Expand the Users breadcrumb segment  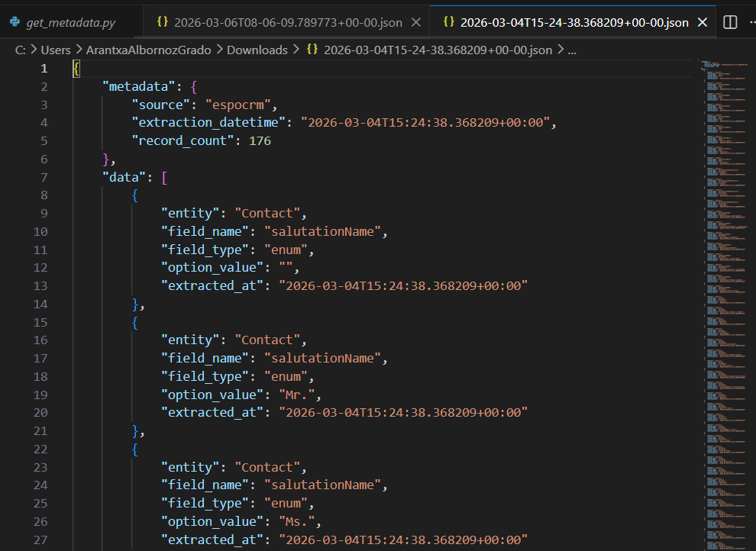[56, 50]
